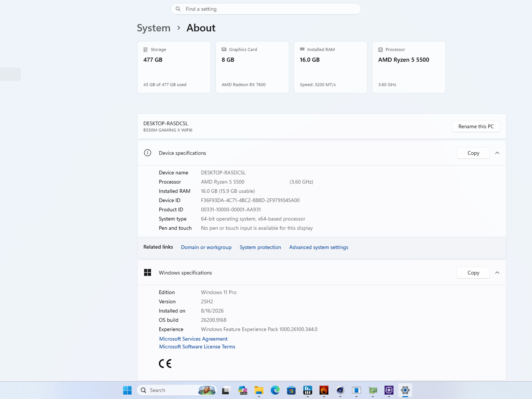
Task: Open Microsoft Store from the taskbar
Action: tap(291, 390)
